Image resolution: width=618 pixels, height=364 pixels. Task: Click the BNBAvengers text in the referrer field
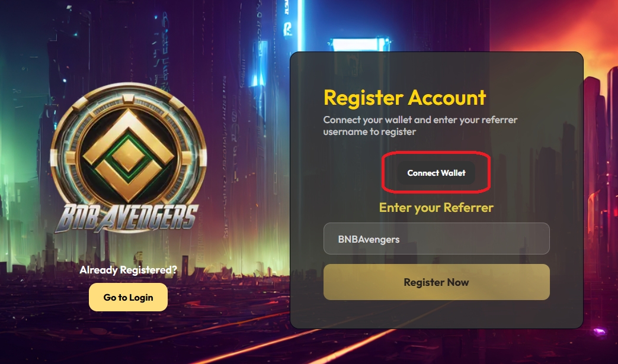coord(369,240)
